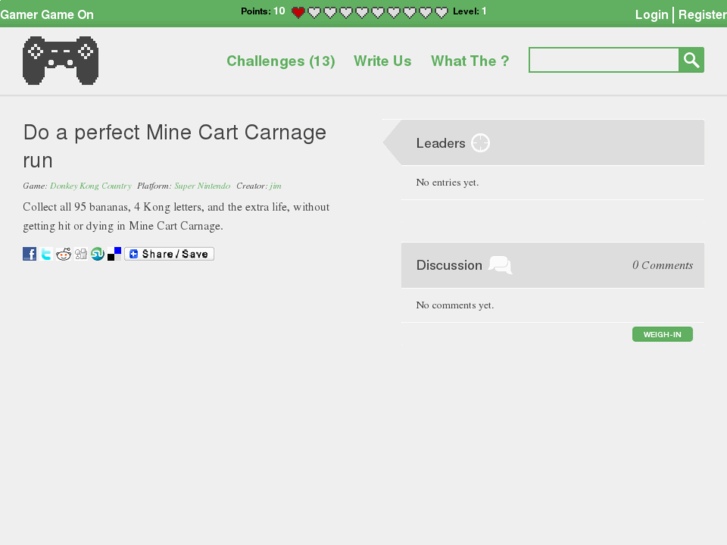Open the Register link
Image resolution: width=727 pixels, height=545 pixels.
point(702,14)
